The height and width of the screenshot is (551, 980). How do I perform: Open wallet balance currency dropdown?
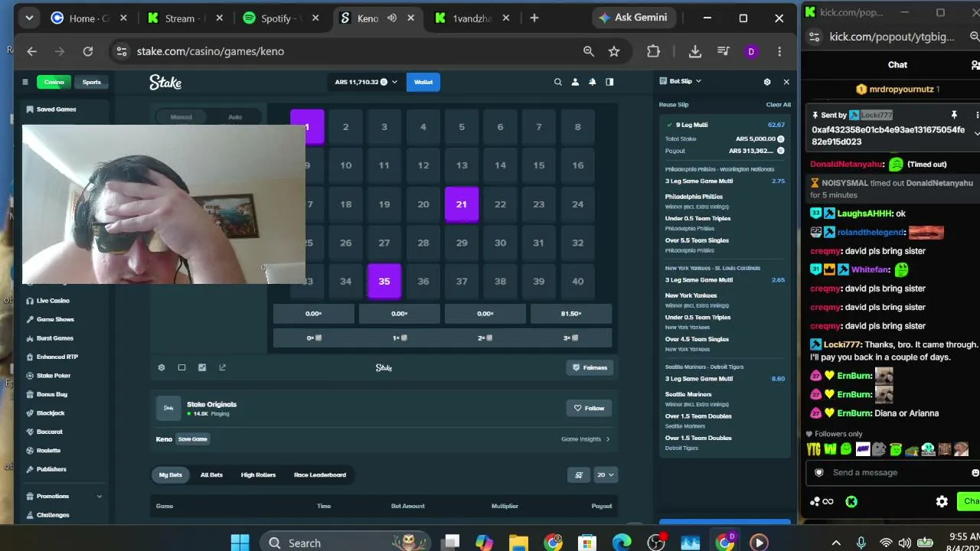(x=366, y=82)
